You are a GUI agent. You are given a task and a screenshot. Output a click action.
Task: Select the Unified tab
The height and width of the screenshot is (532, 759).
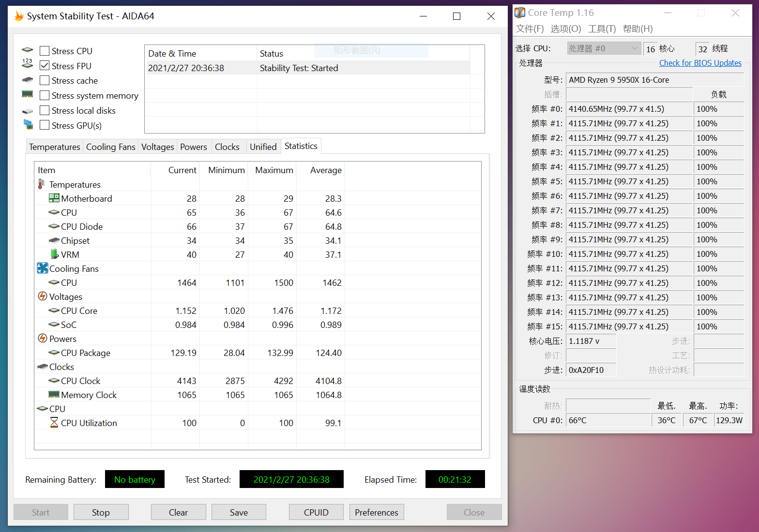click(263, 147)
